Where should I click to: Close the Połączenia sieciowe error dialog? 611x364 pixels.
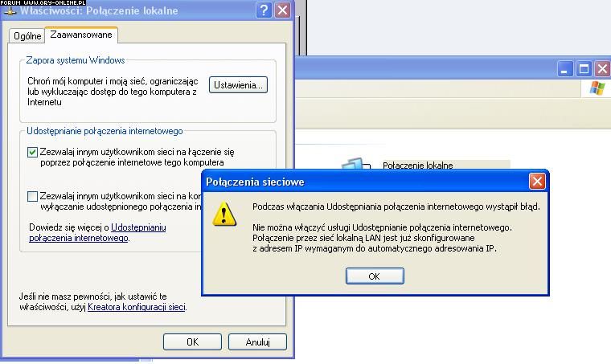pyautogui.click(x=537, y=182)
